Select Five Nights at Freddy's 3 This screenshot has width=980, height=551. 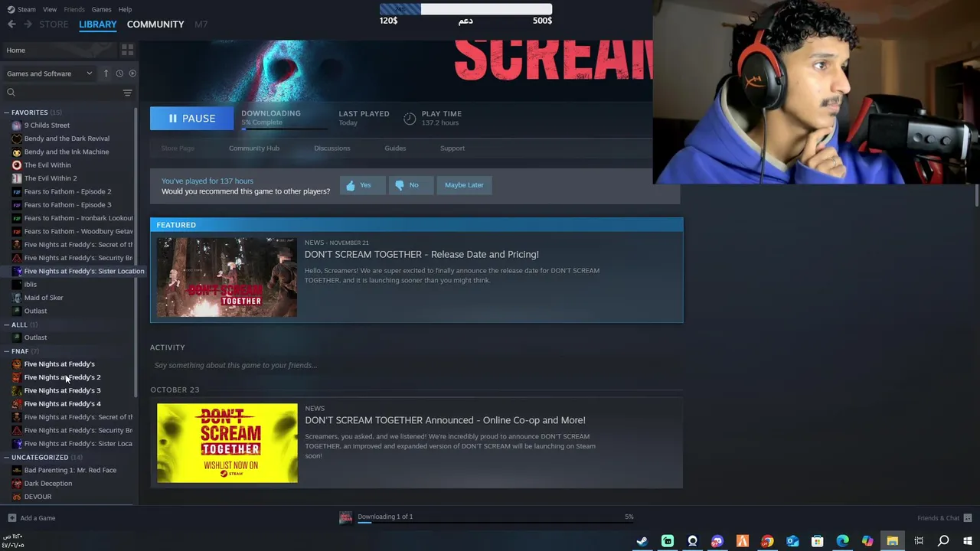coord(62,390)
